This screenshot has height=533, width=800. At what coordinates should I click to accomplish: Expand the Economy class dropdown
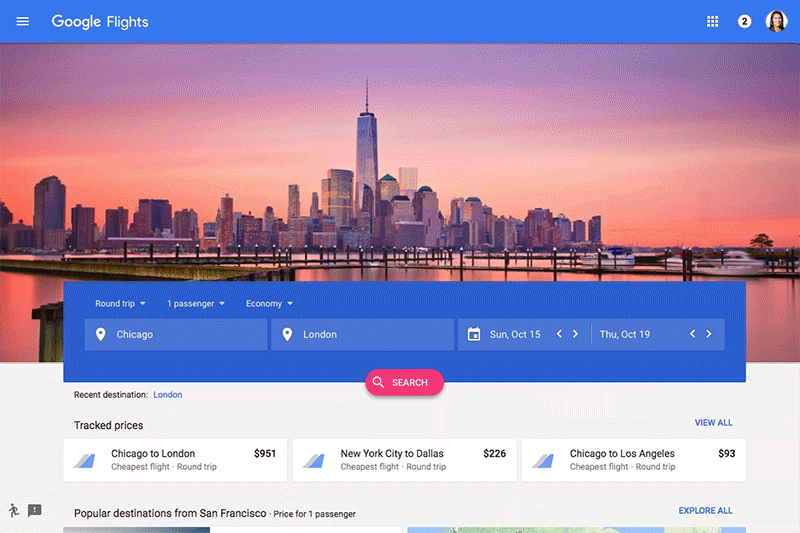tap(269, 303)
